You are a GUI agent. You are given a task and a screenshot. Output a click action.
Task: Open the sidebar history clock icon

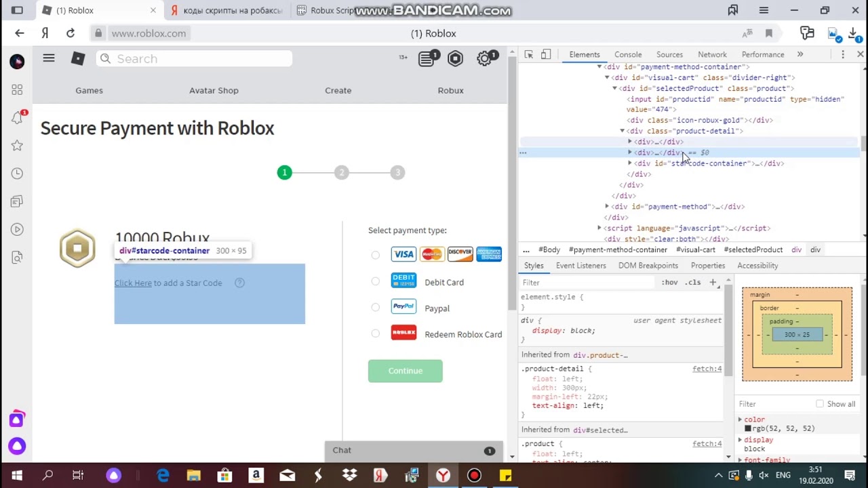coord(17,174)
